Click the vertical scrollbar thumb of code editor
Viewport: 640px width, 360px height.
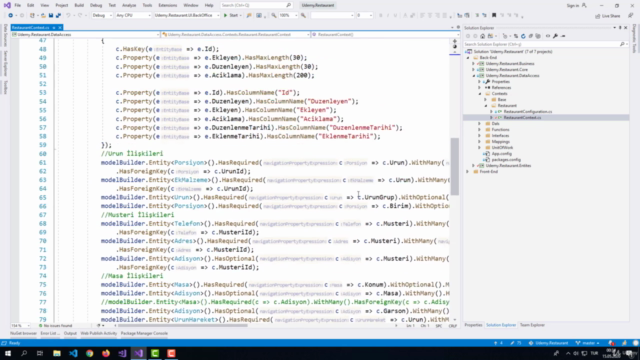click(x=455, y=166)
